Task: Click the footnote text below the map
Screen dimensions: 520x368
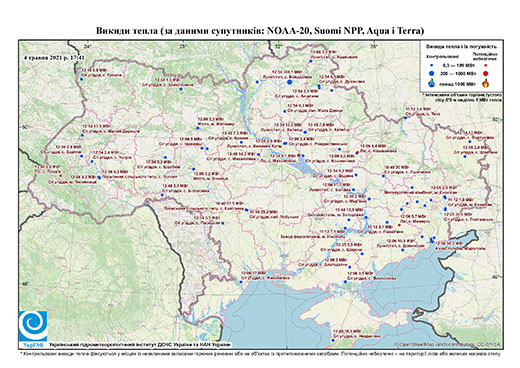Action: point(260,353)
